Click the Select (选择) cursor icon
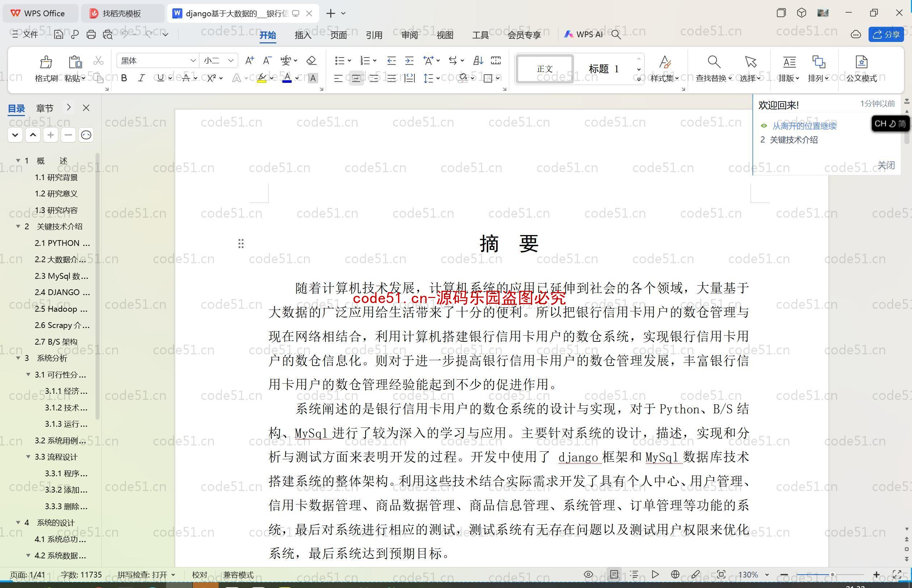The image size is (912, 588). (x=750, y=61)
